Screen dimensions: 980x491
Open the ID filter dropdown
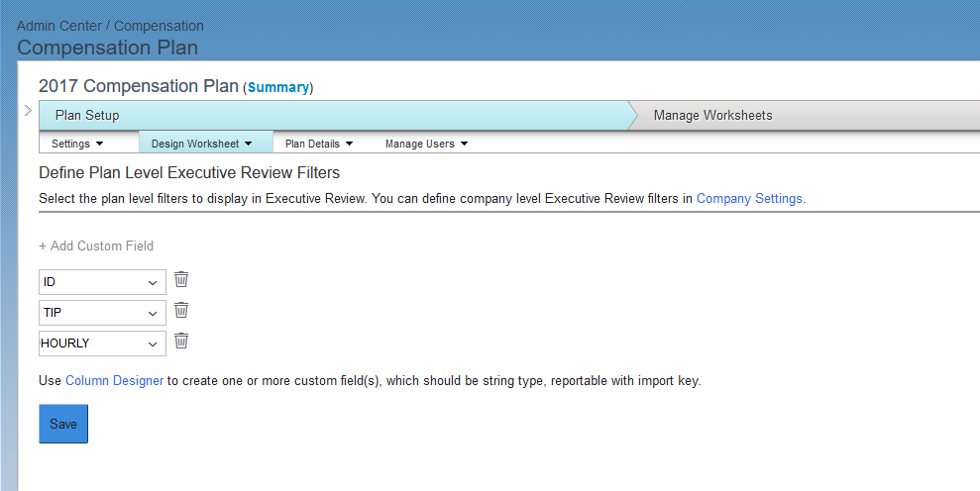[102, 282]
